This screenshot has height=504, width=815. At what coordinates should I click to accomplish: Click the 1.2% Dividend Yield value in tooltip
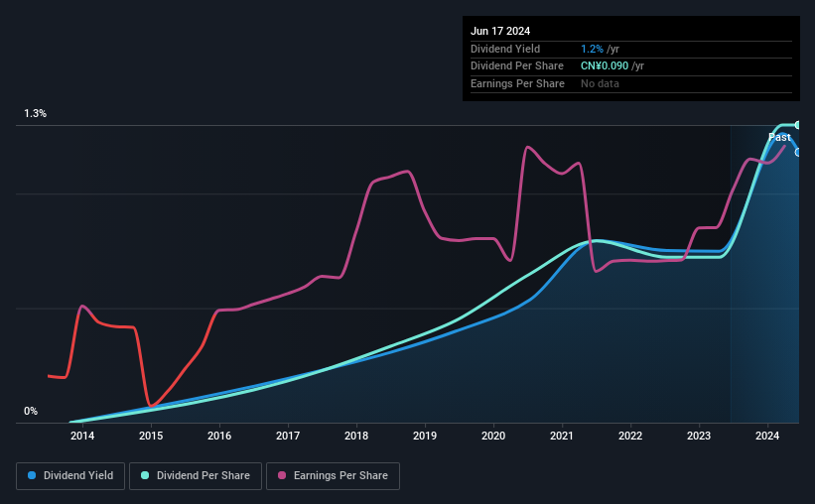click(592, 49)
